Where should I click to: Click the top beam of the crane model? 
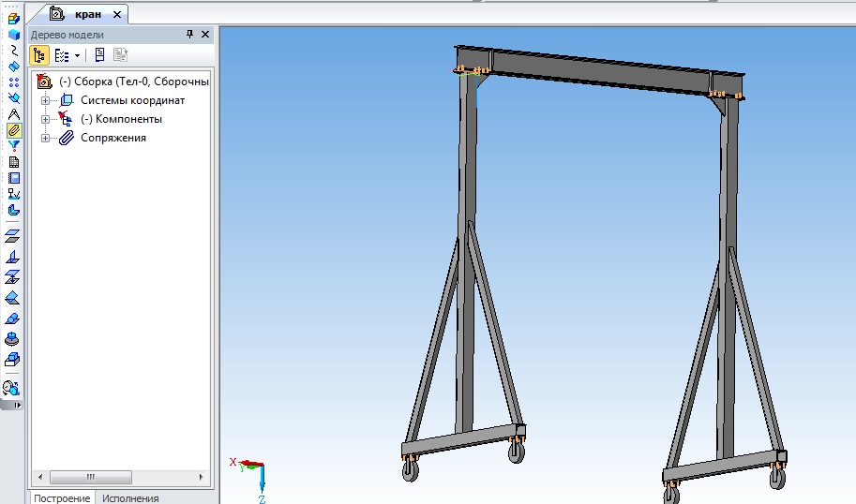click(x=600, y=71)
